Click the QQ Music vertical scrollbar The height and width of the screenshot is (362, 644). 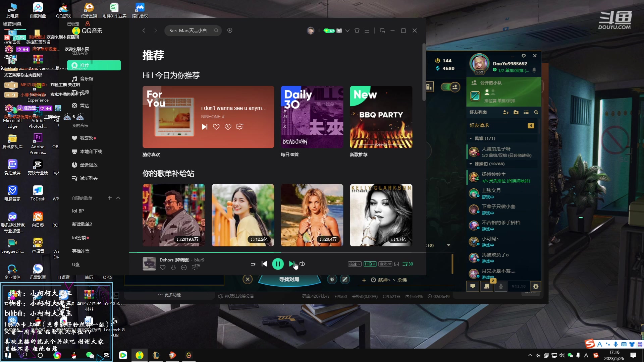(424, 72)
